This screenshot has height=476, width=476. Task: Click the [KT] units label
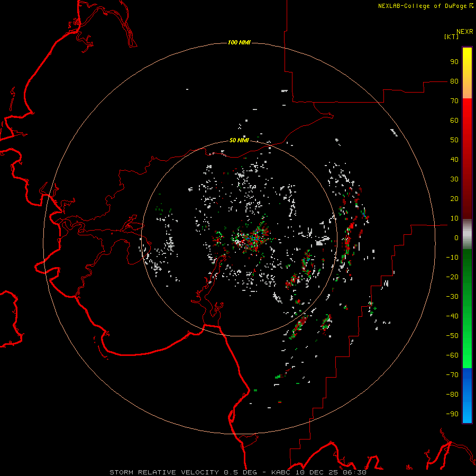452,36
